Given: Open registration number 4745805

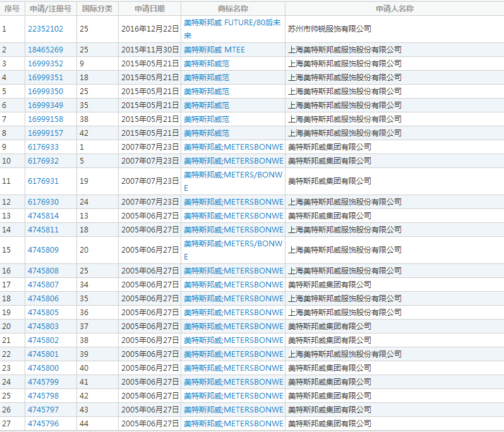Looking at the screenshot, I should 43,313.
